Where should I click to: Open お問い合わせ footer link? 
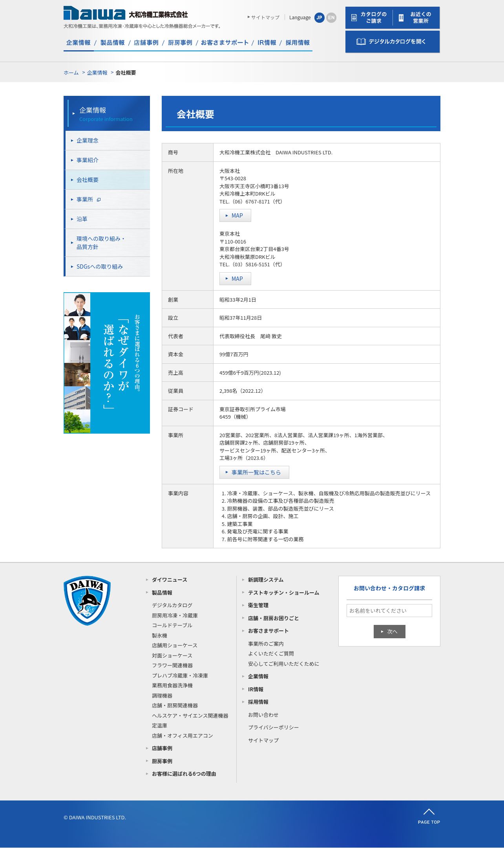click(263, 715)
